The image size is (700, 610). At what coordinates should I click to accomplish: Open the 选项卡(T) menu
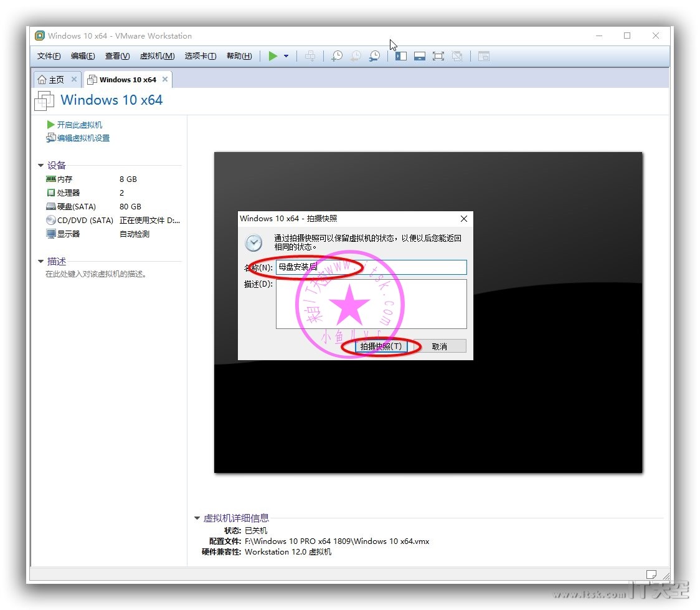[x=201, y=56]
